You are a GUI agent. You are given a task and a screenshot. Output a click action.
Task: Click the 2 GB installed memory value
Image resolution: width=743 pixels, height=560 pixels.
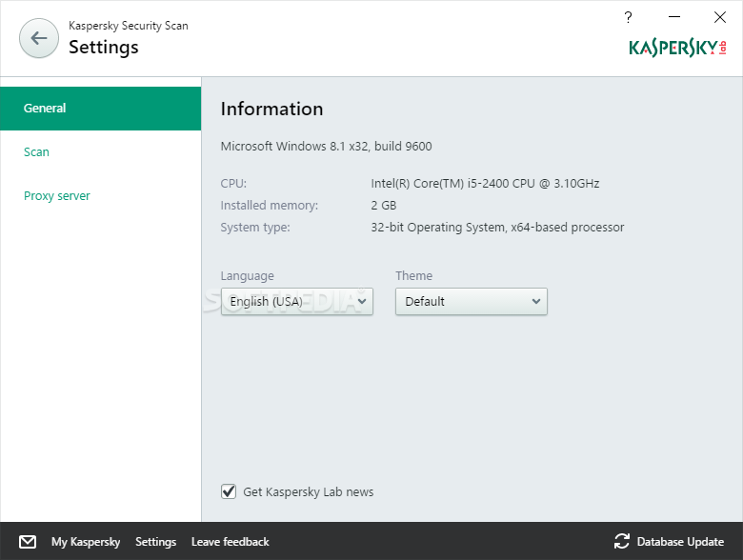click(x=384, y=205)
